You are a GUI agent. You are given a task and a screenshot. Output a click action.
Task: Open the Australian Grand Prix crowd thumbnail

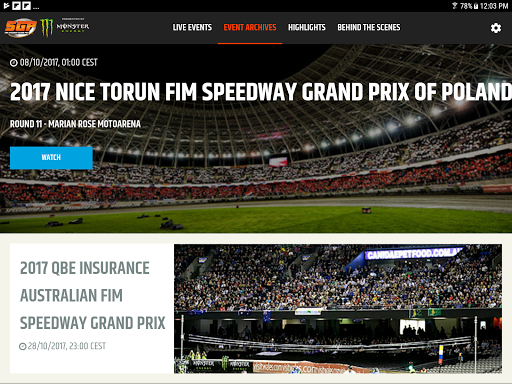coord(338,309)
